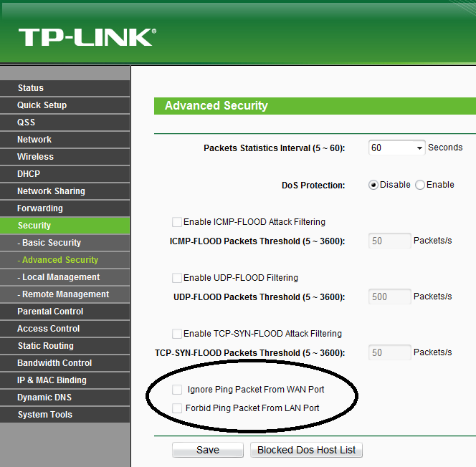Select Enable for DoS Protection
The image size is (476, 467).
pyautogui.click(x=420, y=185)
